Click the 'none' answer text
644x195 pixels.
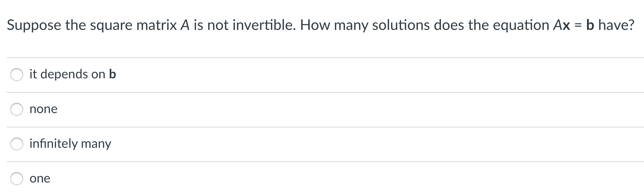click(43, 109)
